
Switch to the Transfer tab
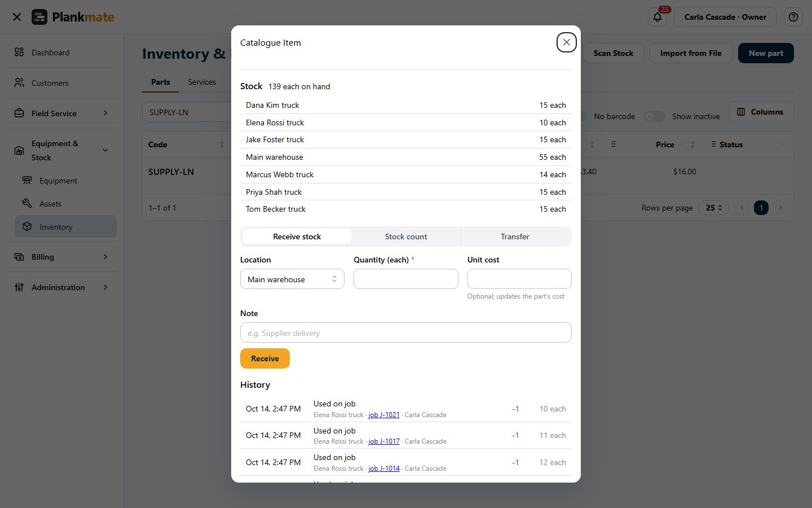515,237
